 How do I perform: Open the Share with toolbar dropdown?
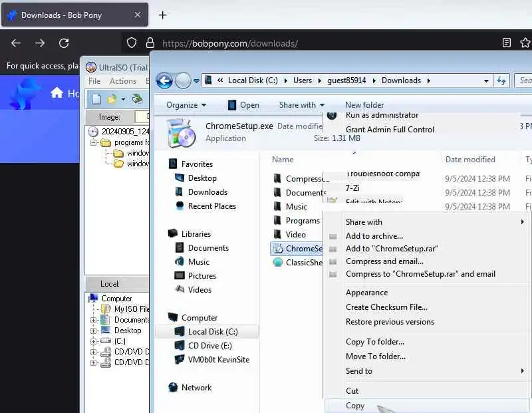302,105
